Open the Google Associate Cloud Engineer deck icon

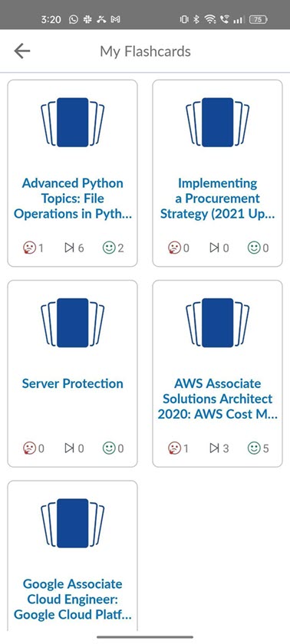click(x=73, y=523)
